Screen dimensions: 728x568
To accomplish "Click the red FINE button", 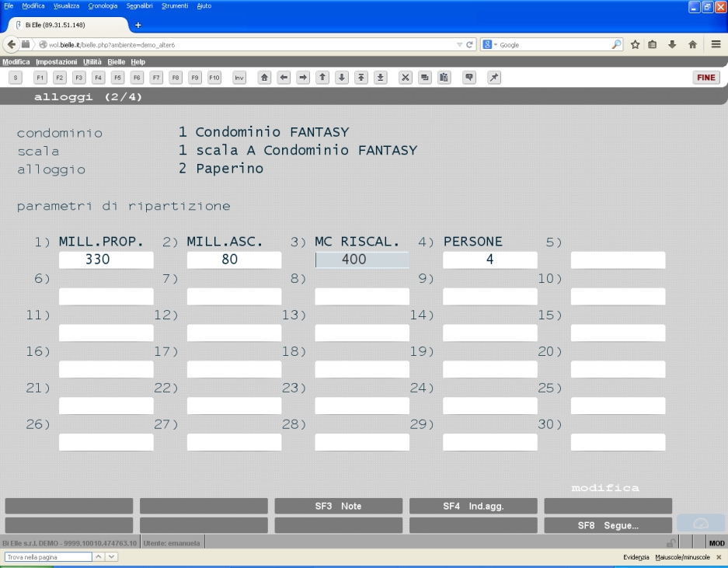I will pos(706,78).
